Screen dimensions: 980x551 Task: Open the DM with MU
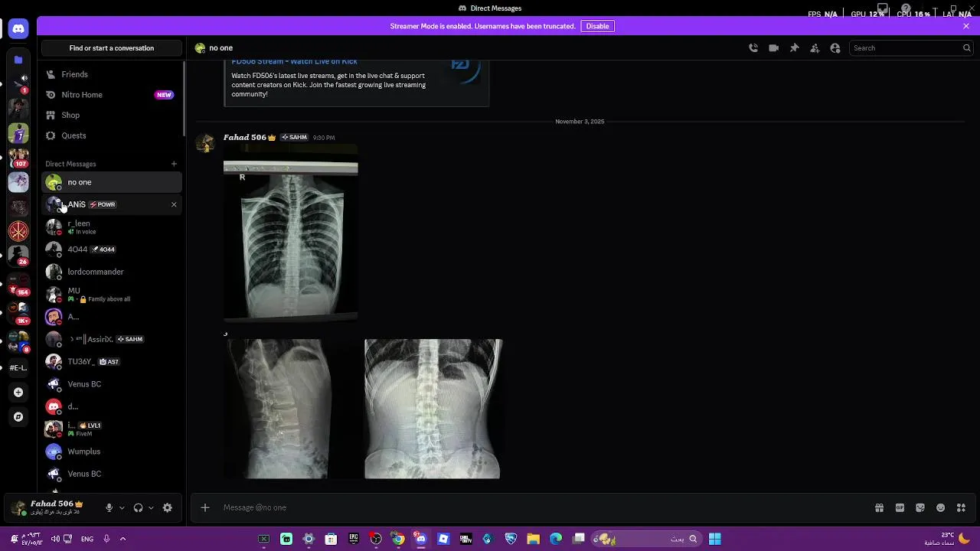[112, 295]
